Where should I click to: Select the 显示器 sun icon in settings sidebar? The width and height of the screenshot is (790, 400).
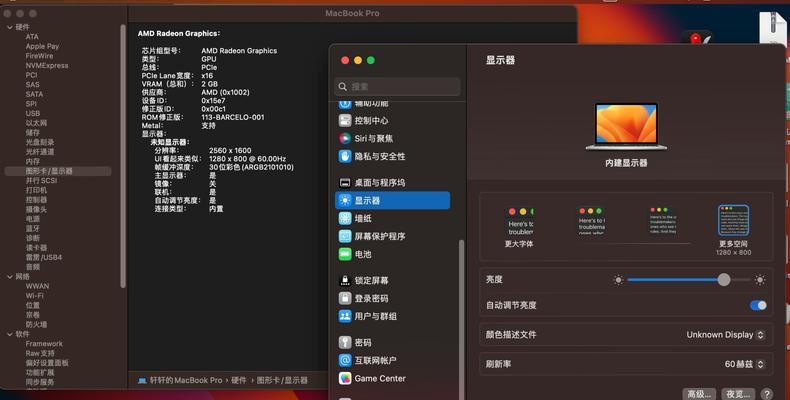pos(345,201)
